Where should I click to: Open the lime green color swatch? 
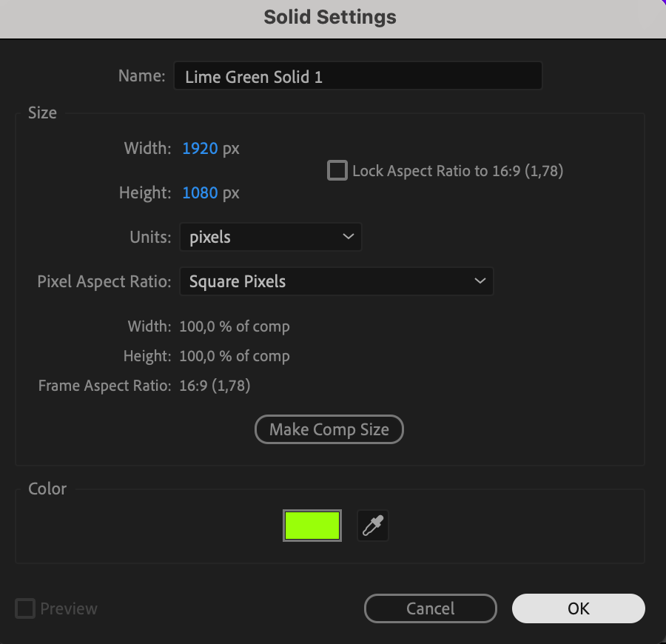312,526
